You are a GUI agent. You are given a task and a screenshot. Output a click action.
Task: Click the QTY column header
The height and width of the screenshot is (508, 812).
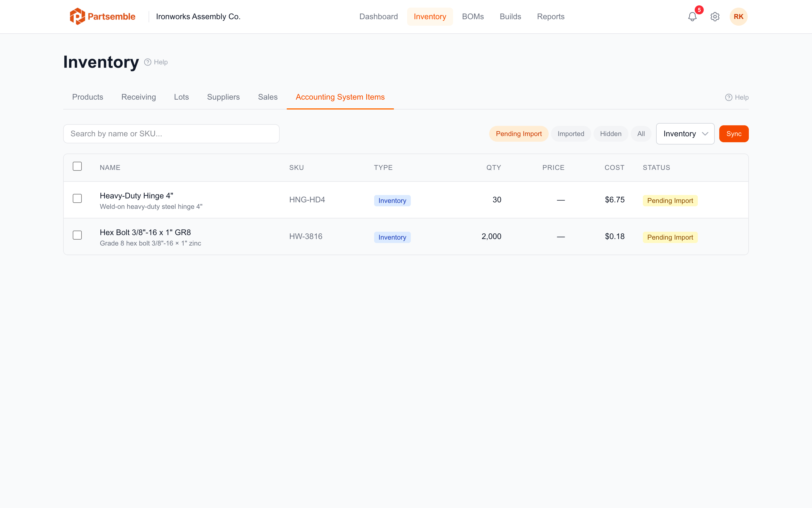click(494, 168)
